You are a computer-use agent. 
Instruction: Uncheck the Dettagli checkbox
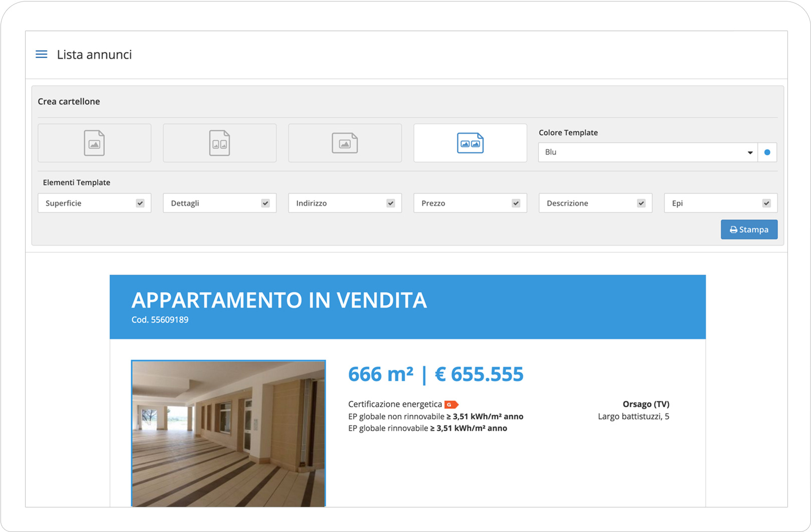(265, 203)
